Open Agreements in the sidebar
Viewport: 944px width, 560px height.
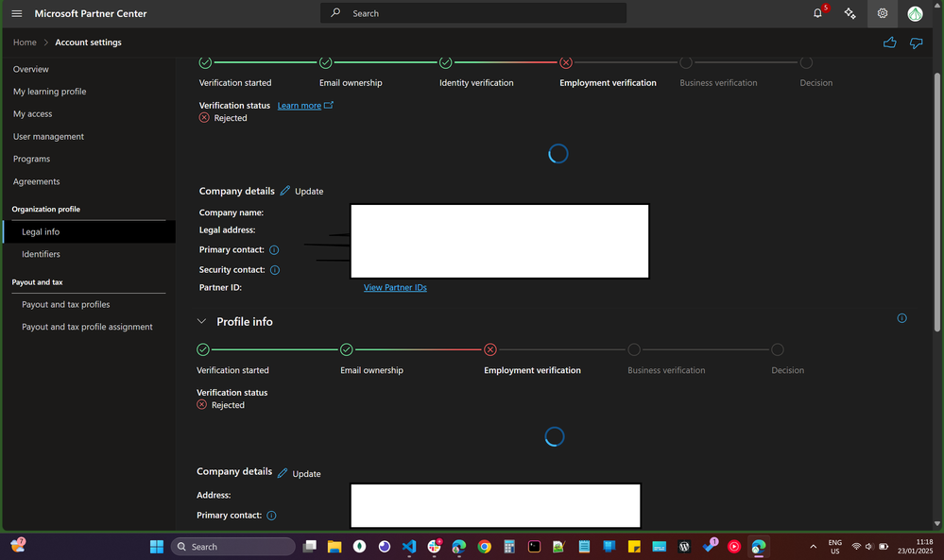[36, 181]
